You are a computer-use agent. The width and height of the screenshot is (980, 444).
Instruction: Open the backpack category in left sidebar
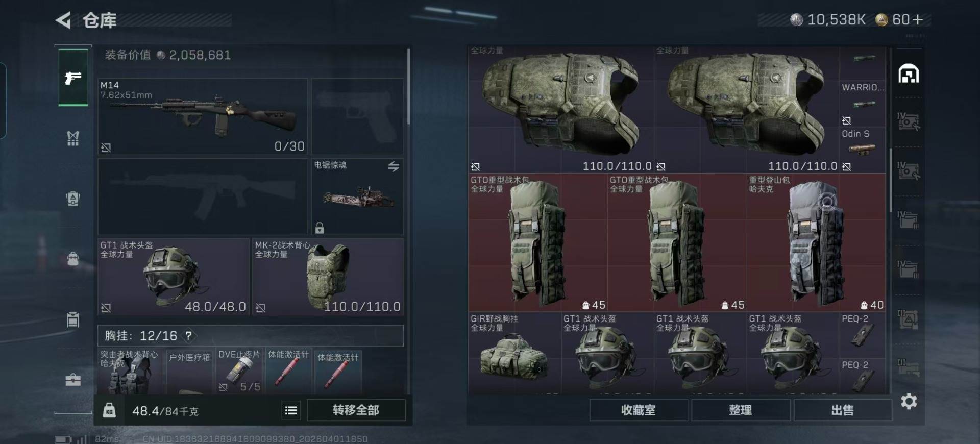pyautogui.click(x=73, y=259)
